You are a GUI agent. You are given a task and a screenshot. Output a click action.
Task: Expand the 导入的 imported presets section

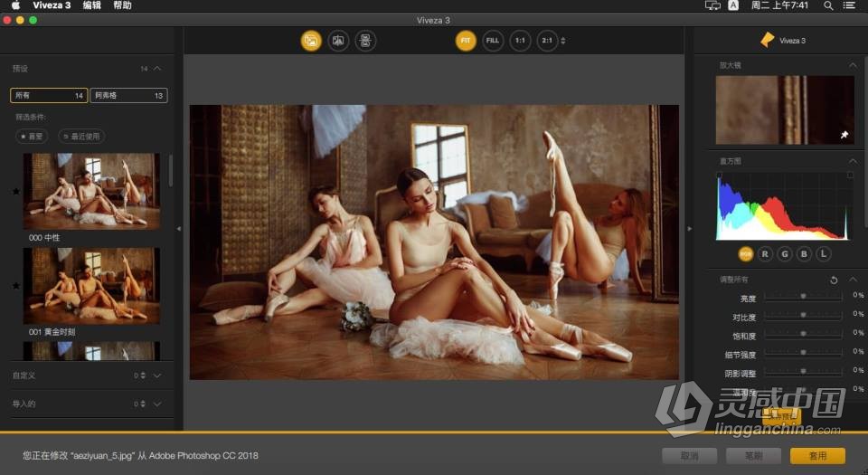tap(157, 404)
